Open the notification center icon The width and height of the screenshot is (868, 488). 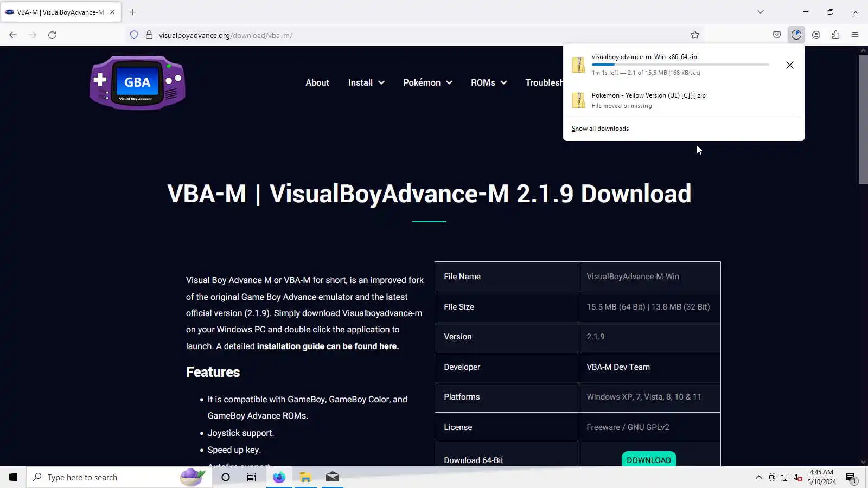851,478
